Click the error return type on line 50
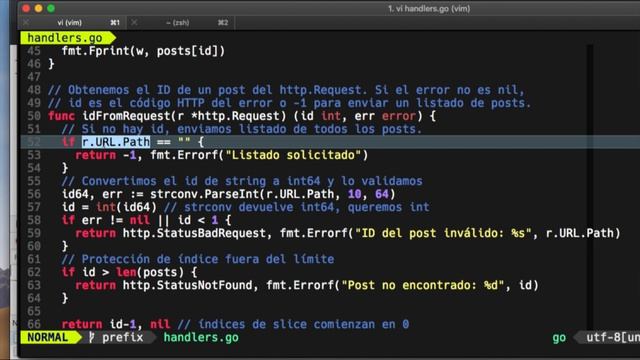Image resolution: width=640 pixels, height=360 pixels. click(398, 116)
